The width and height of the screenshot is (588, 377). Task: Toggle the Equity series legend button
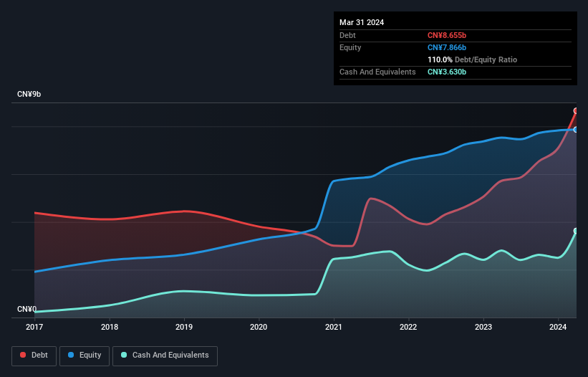85,355
